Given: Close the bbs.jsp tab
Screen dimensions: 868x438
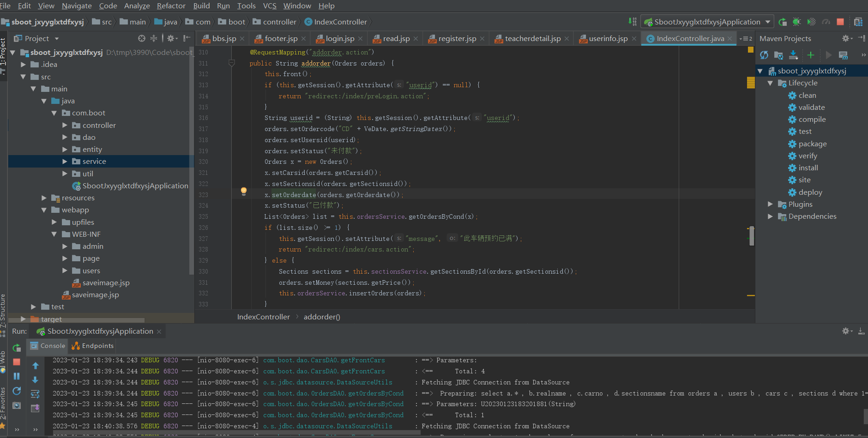Looking at the screenshot, I should 242,38.
